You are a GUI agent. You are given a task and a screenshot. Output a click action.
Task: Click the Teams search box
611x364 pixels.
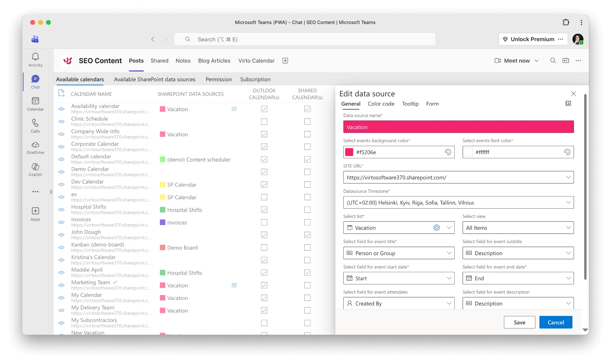(x=305, y=39)
